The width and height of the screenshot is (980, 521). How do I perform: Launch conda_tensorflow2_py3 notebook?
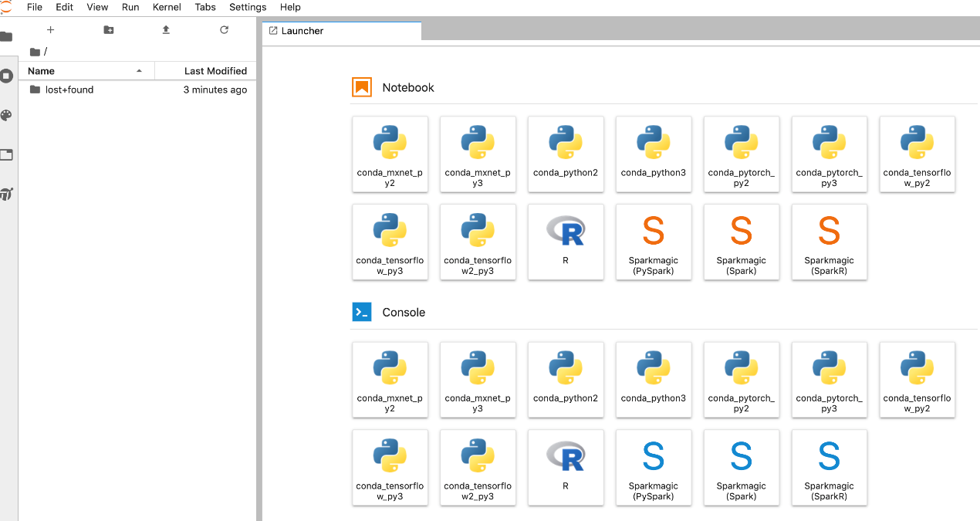point(477,241)
